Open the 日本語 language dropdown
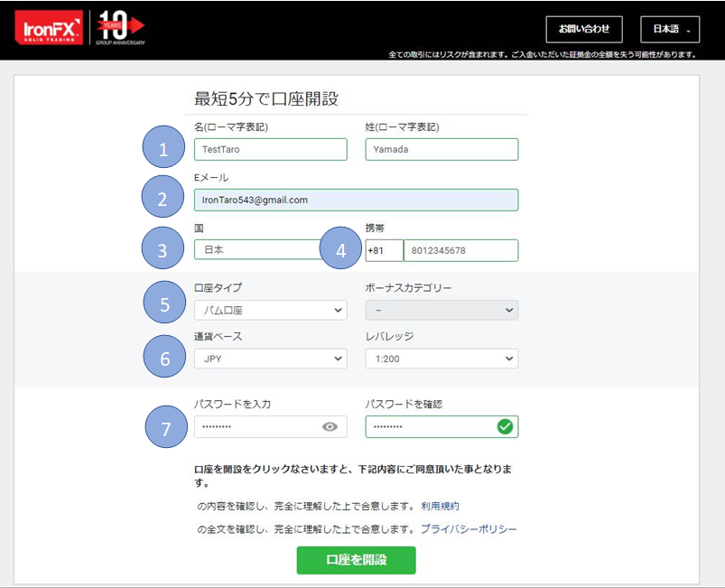 click(670, 29)
